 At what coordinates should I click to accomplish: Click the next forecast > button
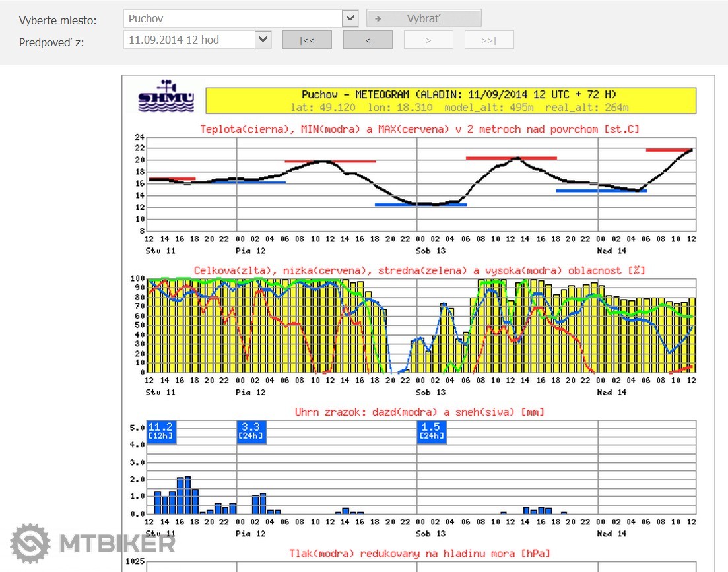tap(428, 40)
